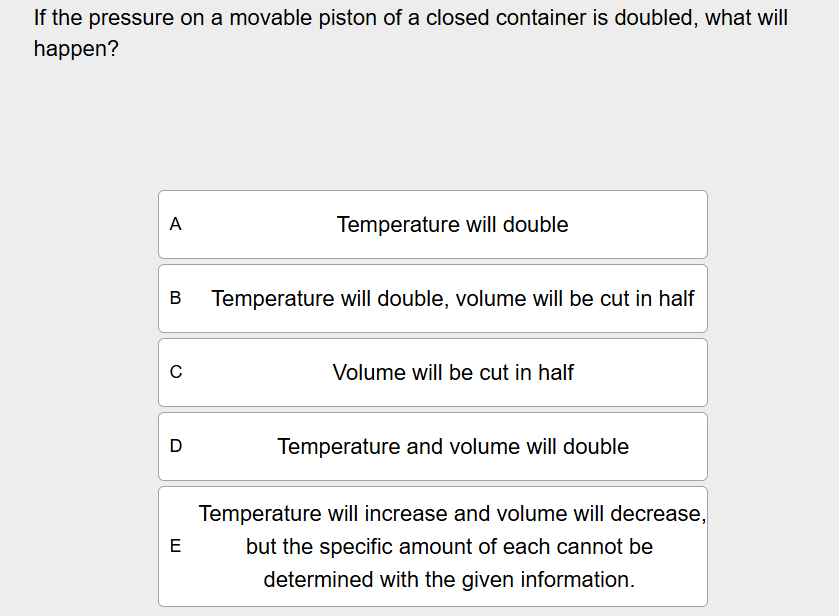Screen dimensions: 839x616
Task: Pick answer C "Volume will be cut in half"
Action: 432,372
